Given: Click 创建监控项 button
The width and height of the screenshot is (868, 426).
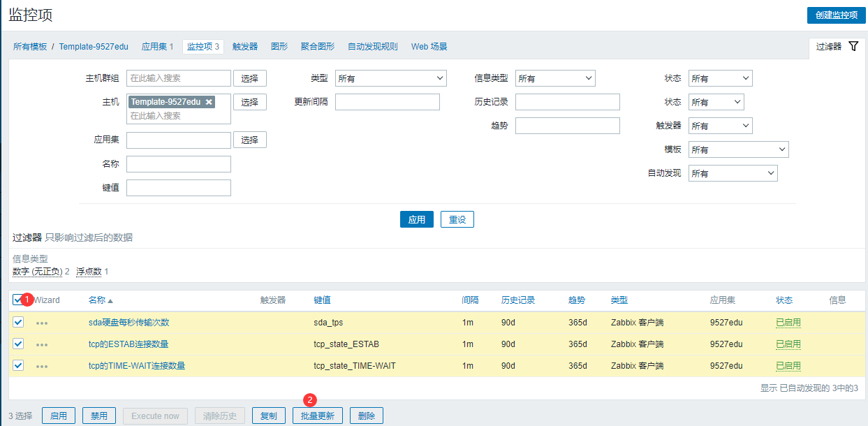Looking at the screenshot, I should [x=836, y=15].
